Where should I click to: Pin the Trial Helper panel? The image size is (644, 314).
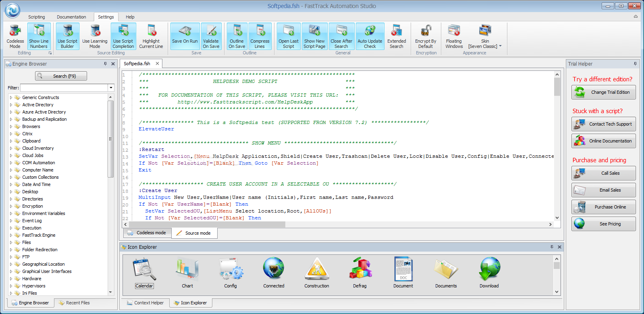pos(635,64)
